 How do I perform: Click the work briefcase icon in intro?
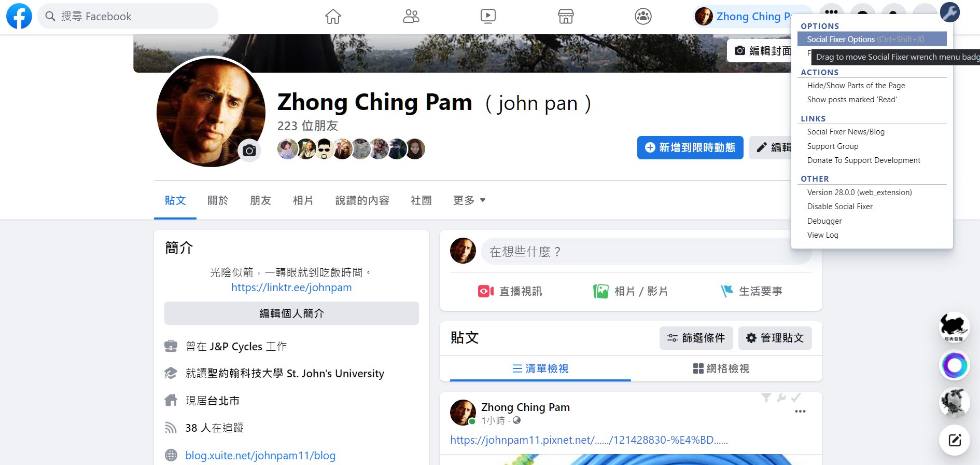point(171,346)
